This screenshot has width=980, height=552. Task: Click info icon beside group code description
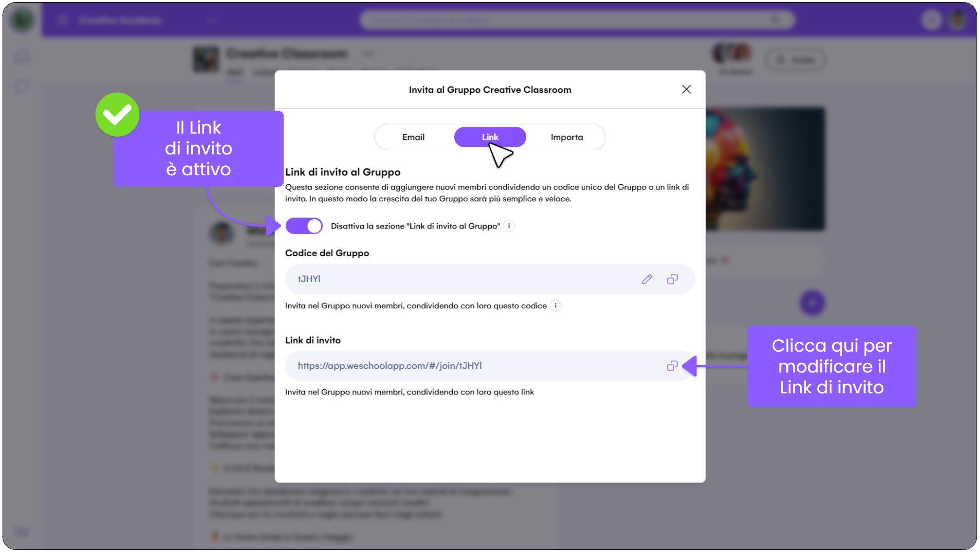(x=556, y=306)
